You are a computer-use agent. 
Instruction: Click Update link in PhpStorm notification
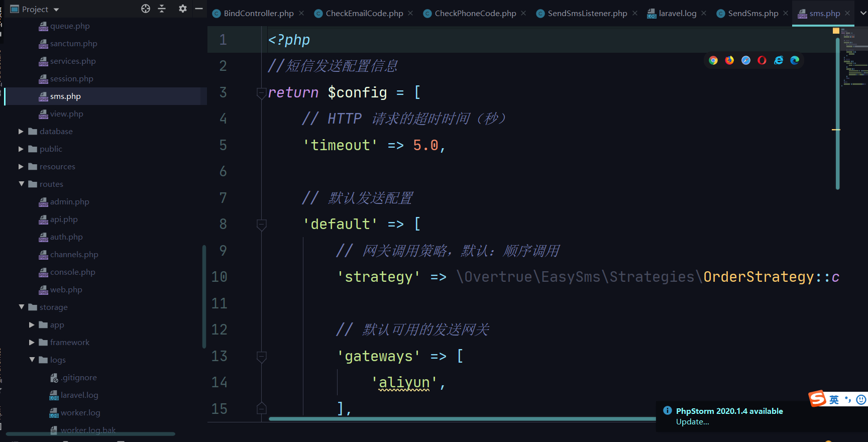[692, 422]
